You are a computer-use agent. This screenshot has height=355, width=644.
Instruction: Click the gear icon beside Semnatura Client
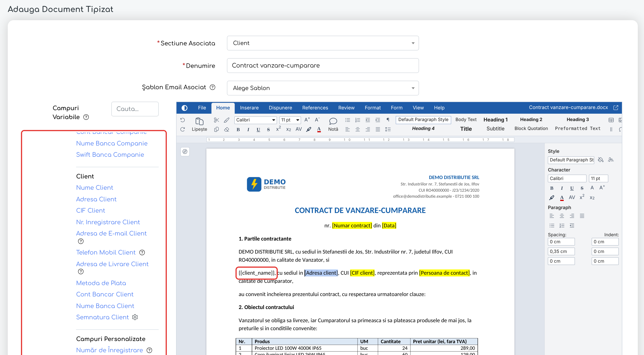click(x=135, y=317)
